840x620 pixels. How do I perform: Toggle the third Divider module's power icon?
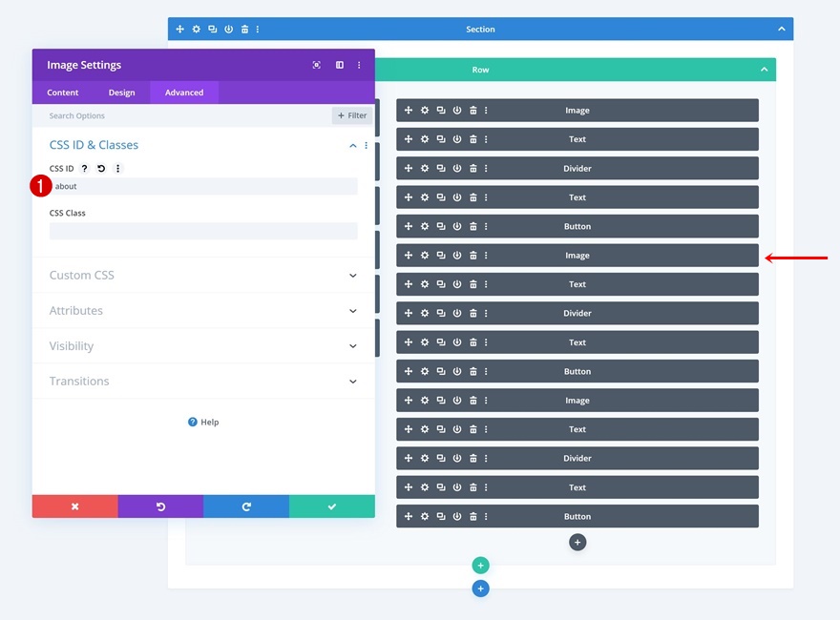(x=457, y=458)
